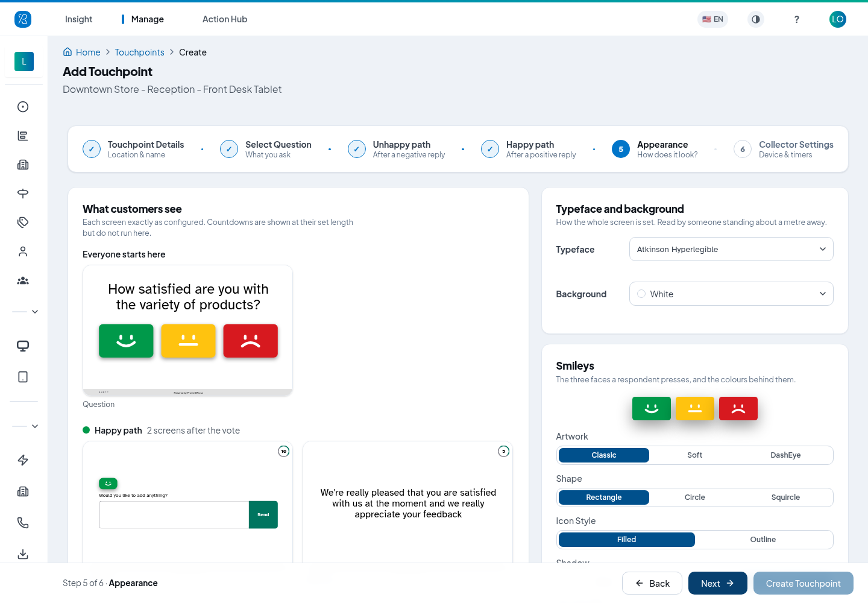
Task: Click the comment text box in happy path preview
Action: [174, 515]
